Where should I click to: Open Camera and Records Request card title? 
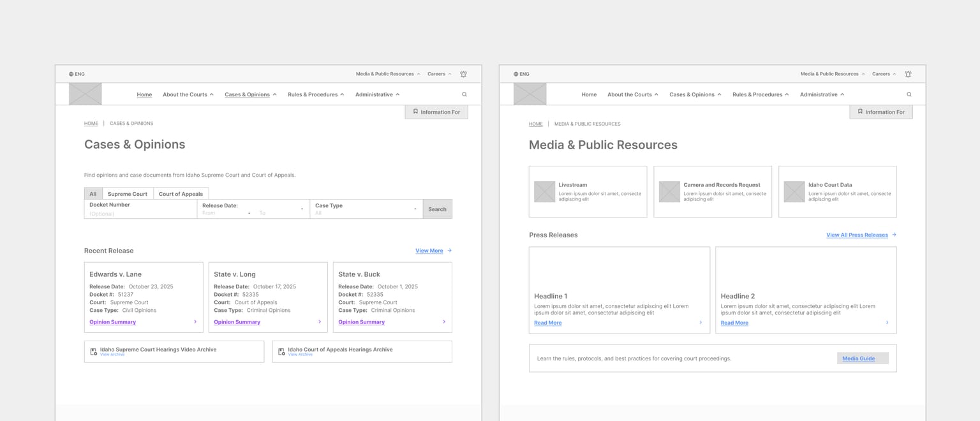click(722, 185)
